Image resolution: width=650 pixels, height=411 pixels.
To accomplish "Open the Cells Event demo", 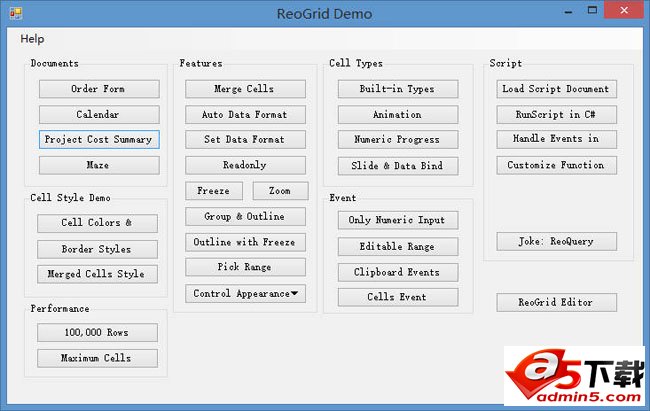I will point(398,297).
